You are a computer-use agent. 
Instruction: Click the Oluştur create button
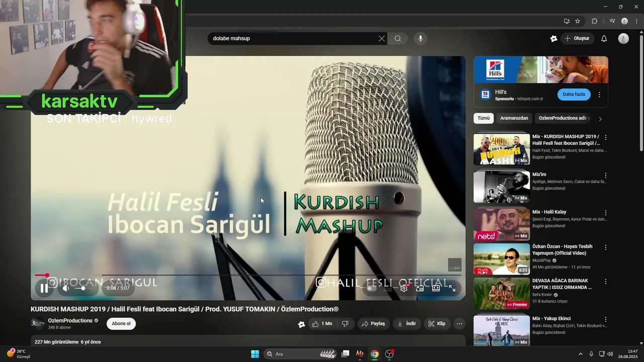click(x=577, y=39)
